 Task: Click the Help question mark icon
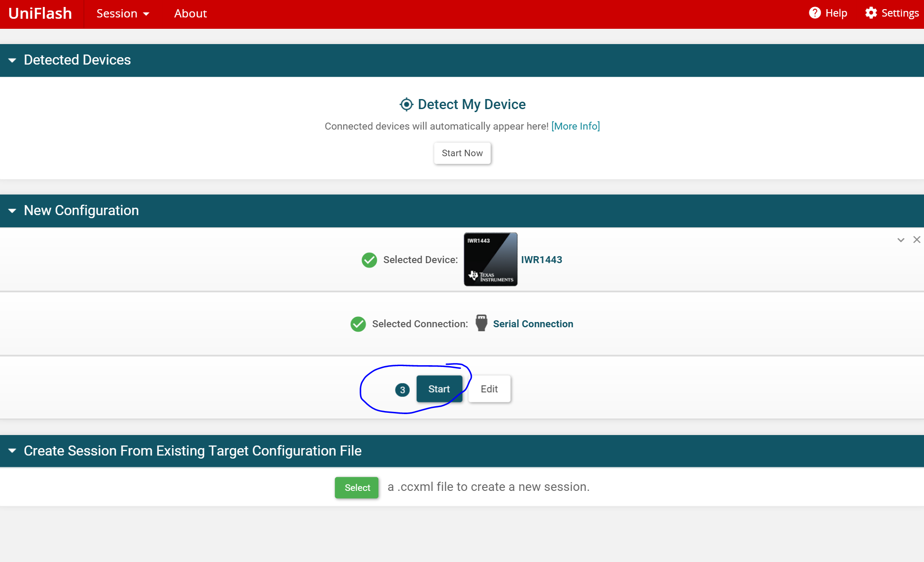tap(814, 13)
